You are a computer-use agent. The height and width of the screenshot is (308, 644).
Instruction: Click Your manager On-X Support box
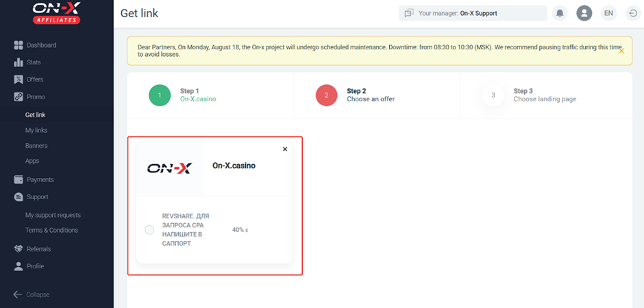point(473,13)
